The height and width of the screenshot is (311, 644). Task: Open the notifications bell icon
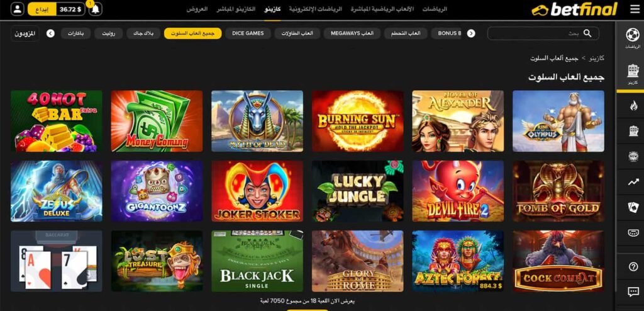tap(96, 9)
